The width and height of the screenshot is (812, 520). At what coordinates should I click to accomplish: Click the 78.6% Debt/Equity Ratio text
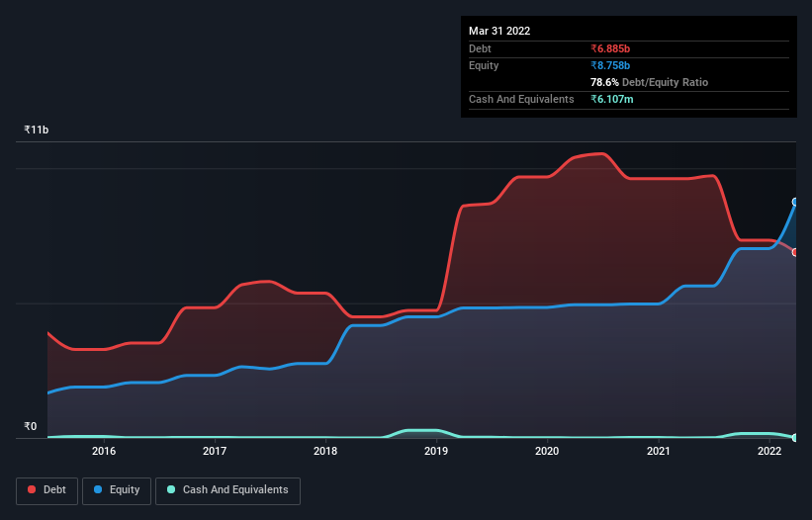click(649, 82)
